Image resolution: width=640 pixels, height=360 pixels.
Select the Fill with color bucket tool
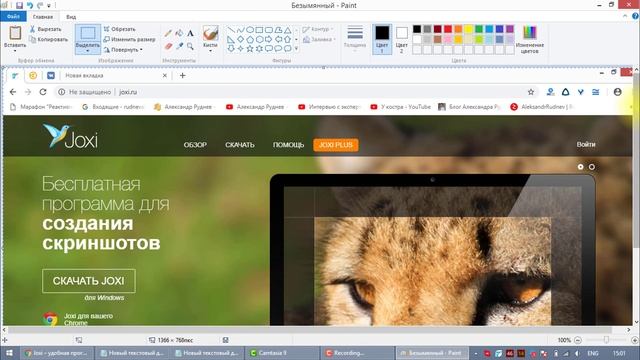[x=179, y=33]
